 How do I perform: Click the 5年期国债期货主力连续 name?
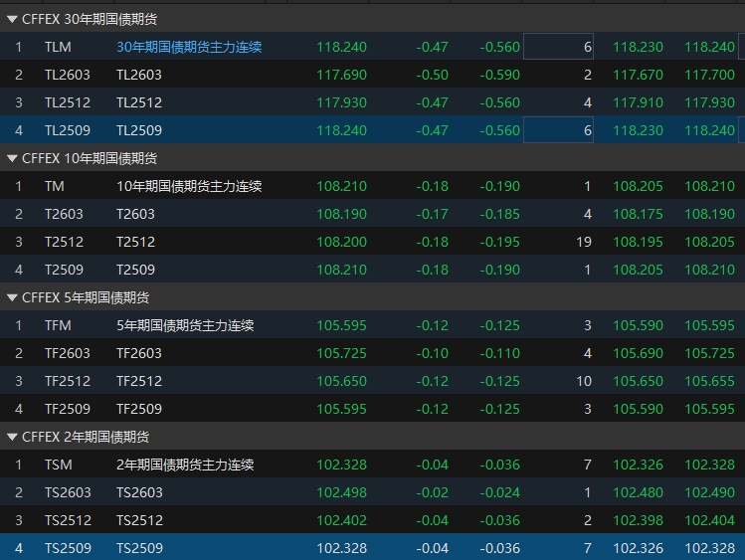[x=185, y=325]
